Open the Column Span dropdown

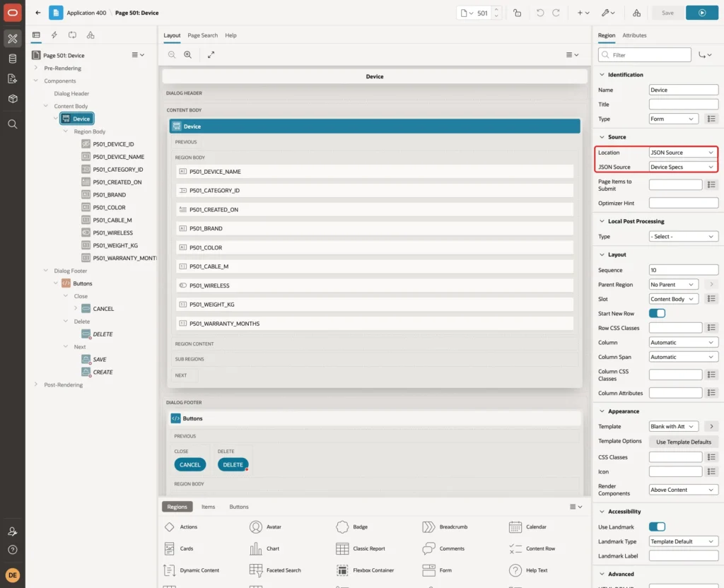pyautogui.click(x=683, y=357)
